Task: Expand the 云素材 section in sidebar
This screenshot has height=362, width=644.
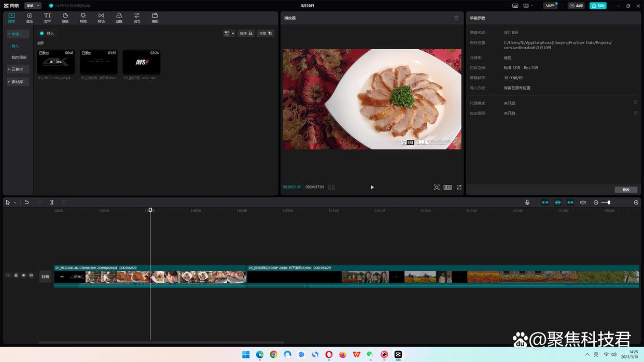Action: 17,69
